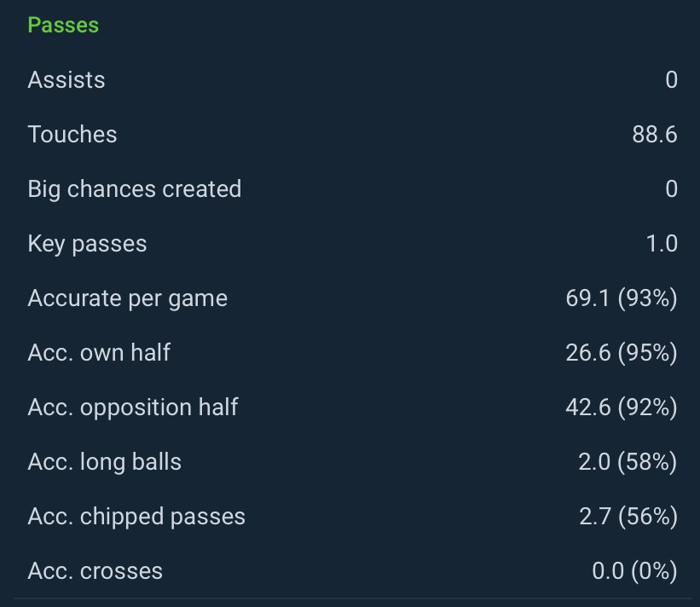Click the Touches stat label
Viewport: 700px width, 607px height.
[72, 135]
